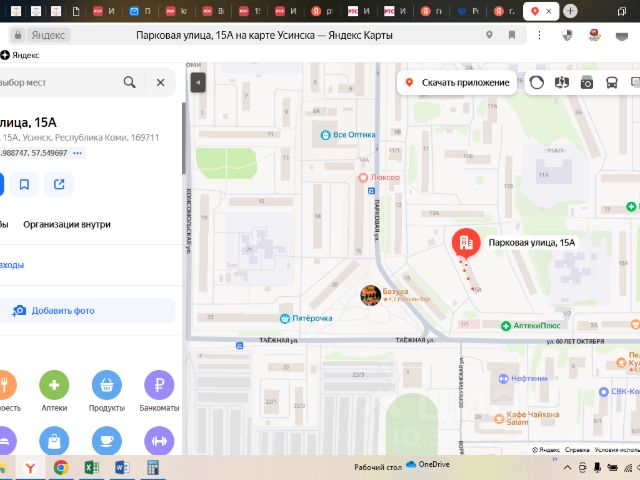Image resolution: width=640 pixels, height=480 pixels.
Task: Click the OneDrive item in taskbar
Action: pyautogui.click(x=428, y=464)
